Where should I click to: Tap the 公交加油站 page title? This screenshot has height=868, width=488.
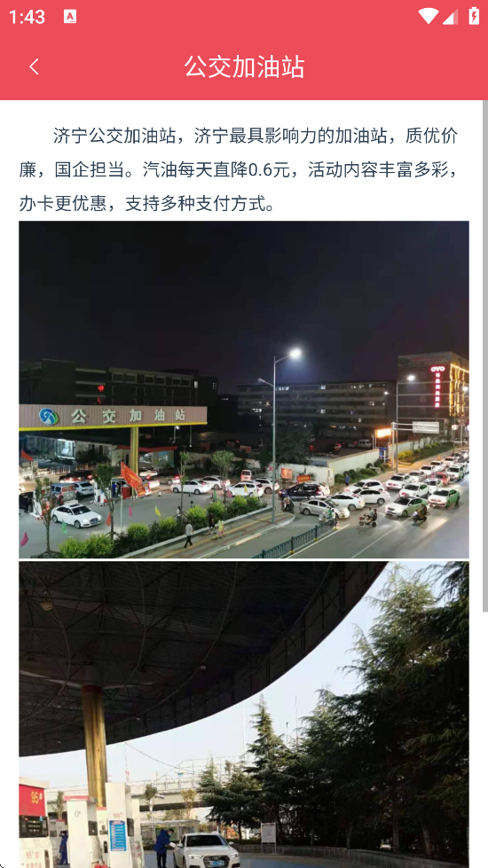pyautogui.click(x=244, y=67)
